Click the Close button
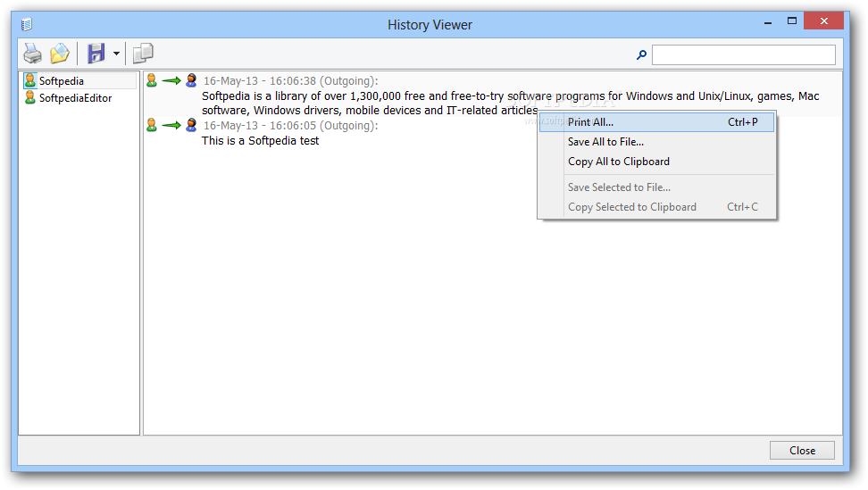 (x=802, y=450)
